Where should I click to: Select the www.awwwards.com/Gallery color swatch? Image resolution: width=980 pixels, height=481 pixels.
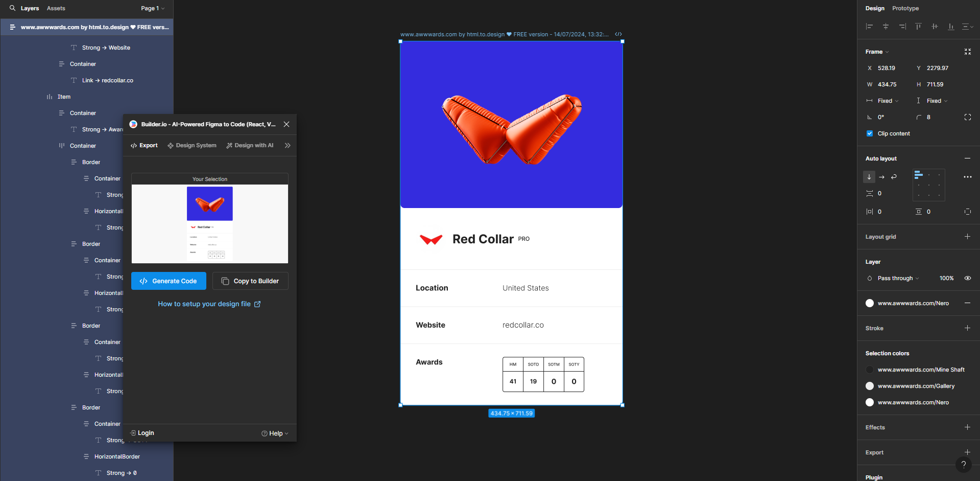pyautogui.click(x=870, y=386)
